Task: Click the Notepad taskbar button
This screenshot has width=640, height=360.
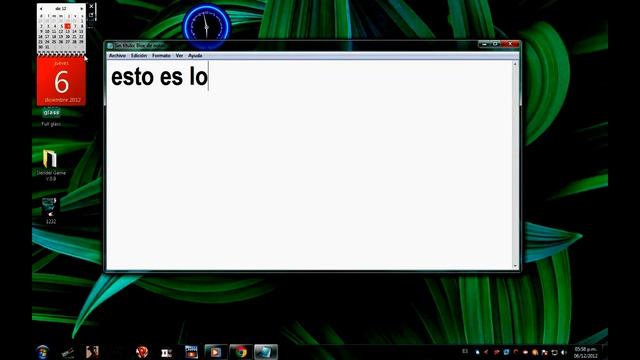Action: (266, 352)
